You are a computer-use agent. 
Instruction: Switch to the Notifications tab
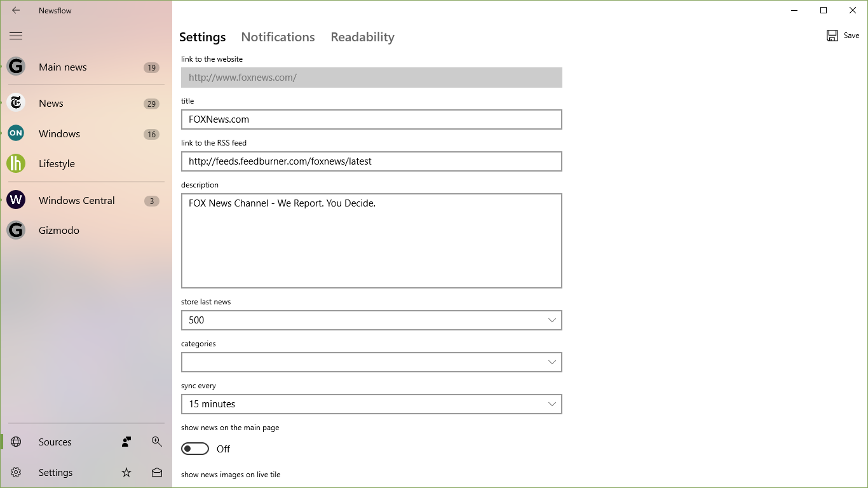coord(278,37)
